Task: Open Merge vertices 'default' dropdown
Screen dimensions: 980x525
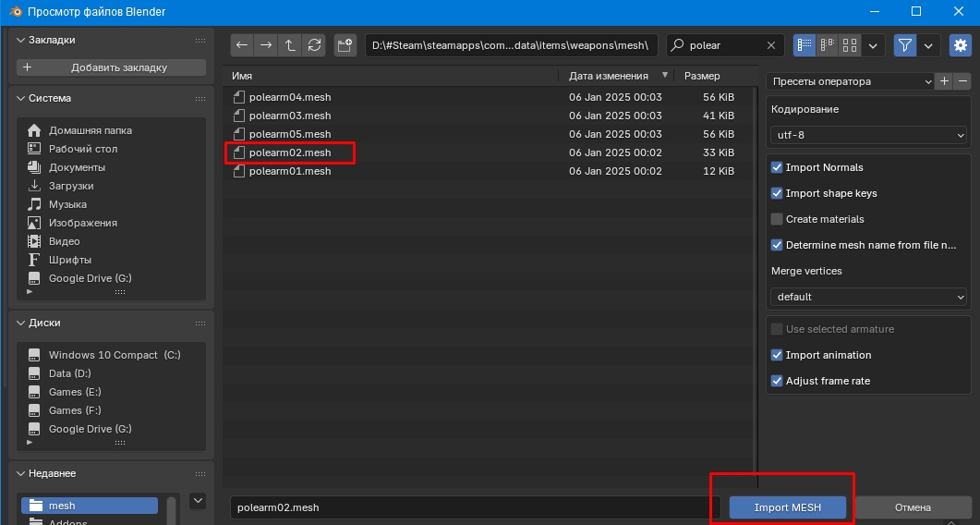Action: pyautogui.click(x=869, y=297)
